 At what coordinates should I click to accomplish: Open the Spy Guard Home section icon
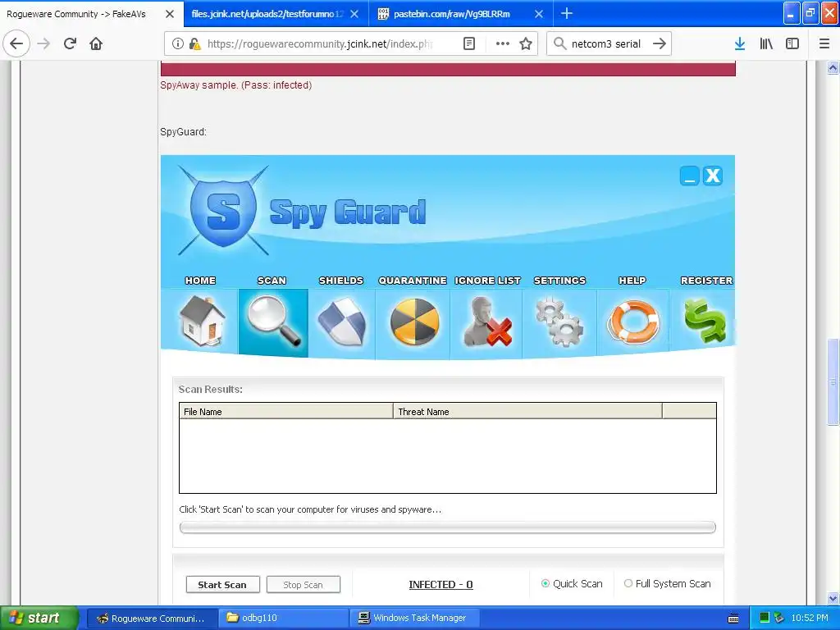(x=202, y=321)
